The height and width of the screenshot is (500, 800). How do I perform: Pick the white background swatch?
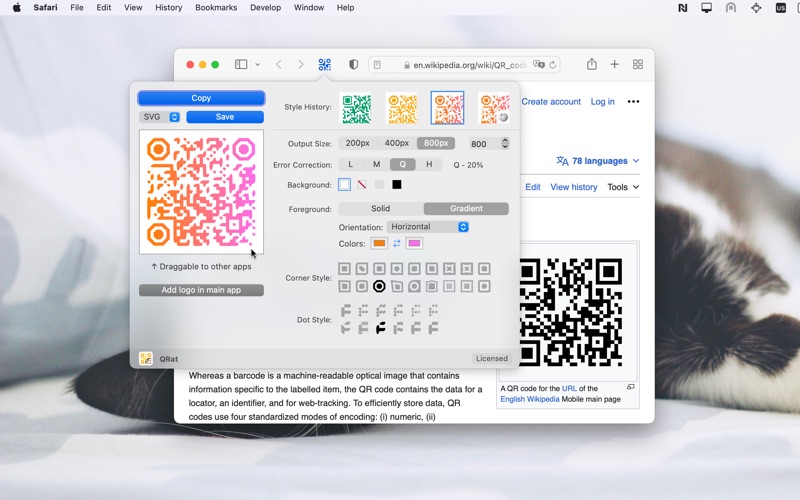344,185
